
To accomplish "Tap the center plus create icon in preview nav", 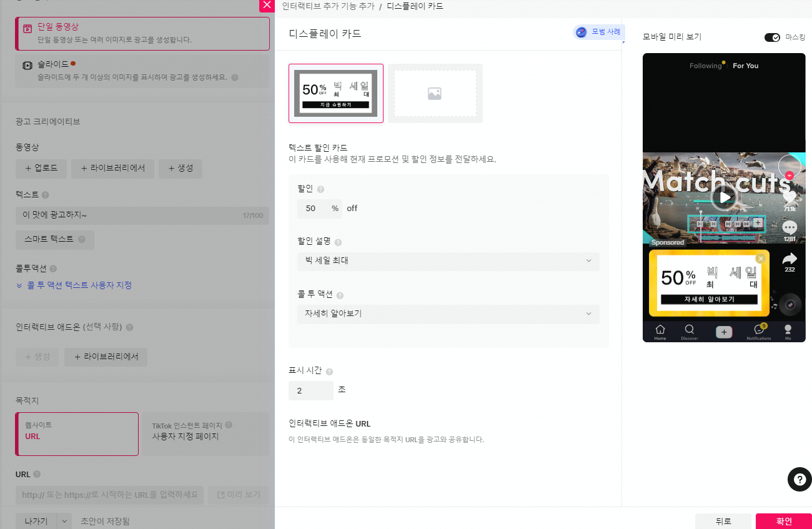I will [723, 332].
